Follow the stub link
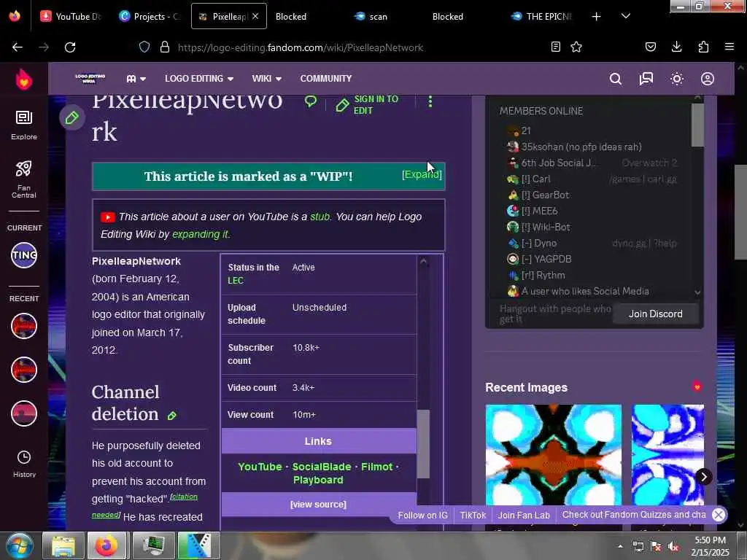The width and height of the screenshot is (747, 560). (x=320, y=217)
